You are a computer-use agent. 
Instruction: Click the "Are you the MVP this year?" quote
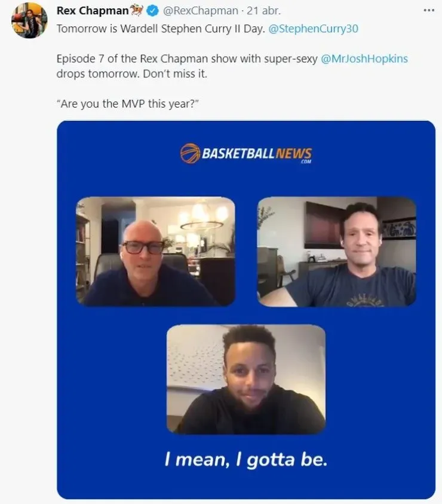tap(128, 104)
